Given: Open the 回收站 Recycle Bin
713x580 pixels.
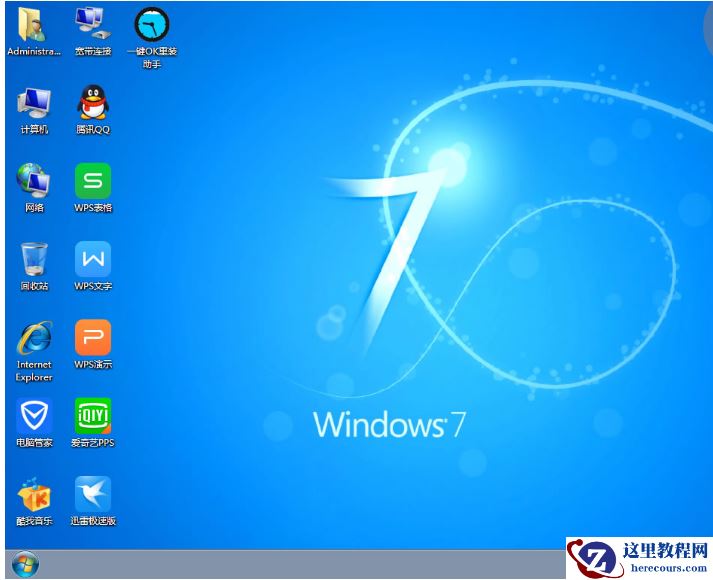Looking at the screenshot, I should click(34, 259).
